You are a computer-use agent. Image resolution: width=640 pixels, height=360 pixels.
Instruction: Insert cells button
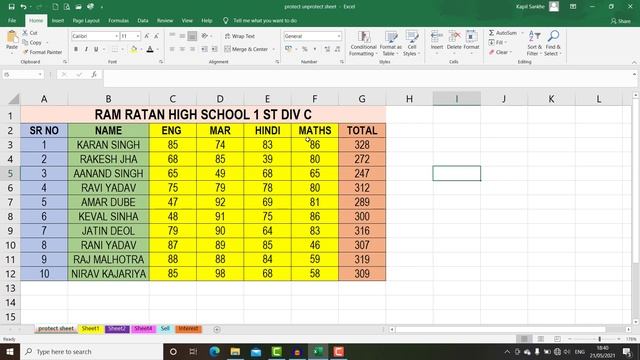coord(437,41)
